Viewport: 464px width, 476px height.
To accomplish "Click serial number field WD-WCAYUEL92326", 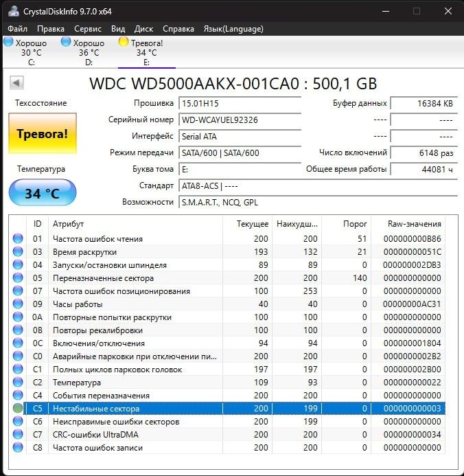I will click(240, 120).
